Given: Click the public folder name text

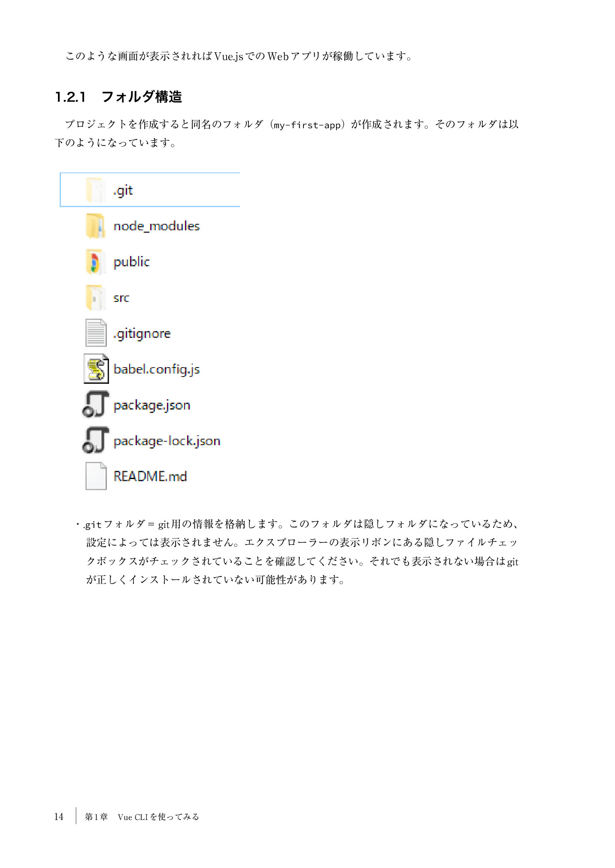Looking at the screenshot, I should point(132,262).
